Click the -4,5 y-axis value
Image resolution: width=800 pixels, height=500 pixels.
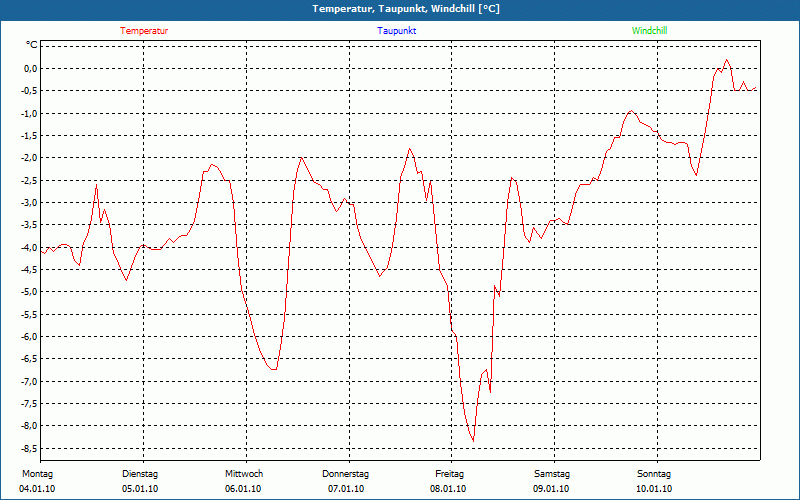[29, 270]
